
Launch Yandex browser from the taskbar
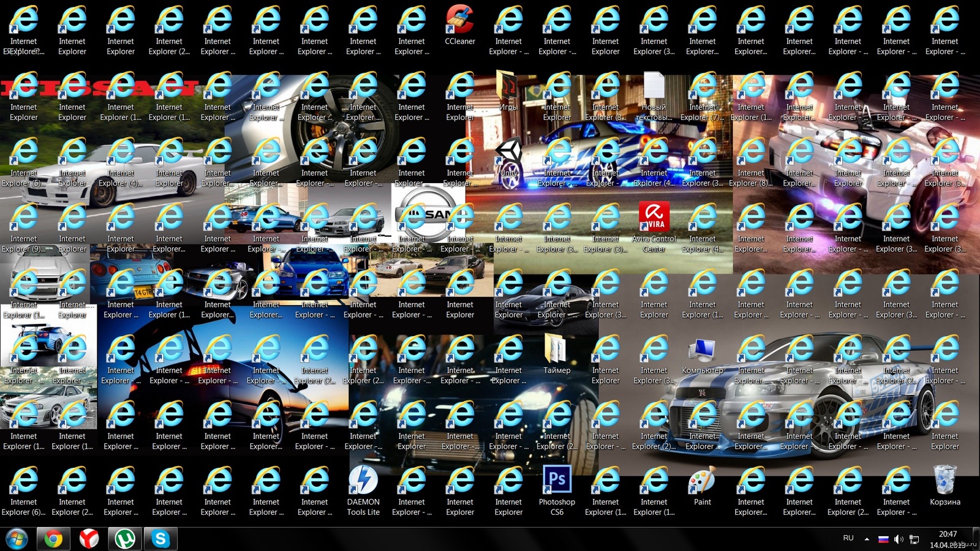coord(89,539)
